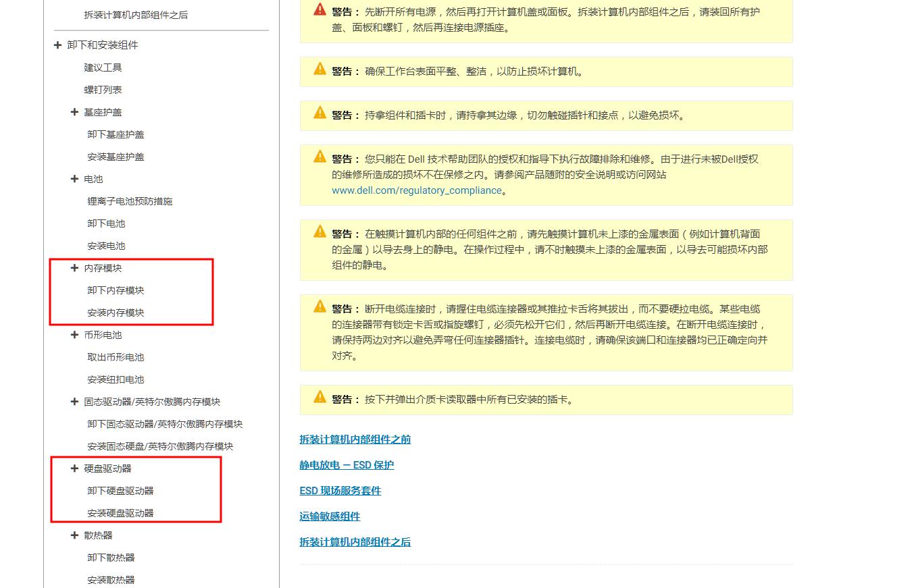Expand the 硬盘驱动器 tree node
The width and height of the screenshot is (914, 588).
(74, 468)
